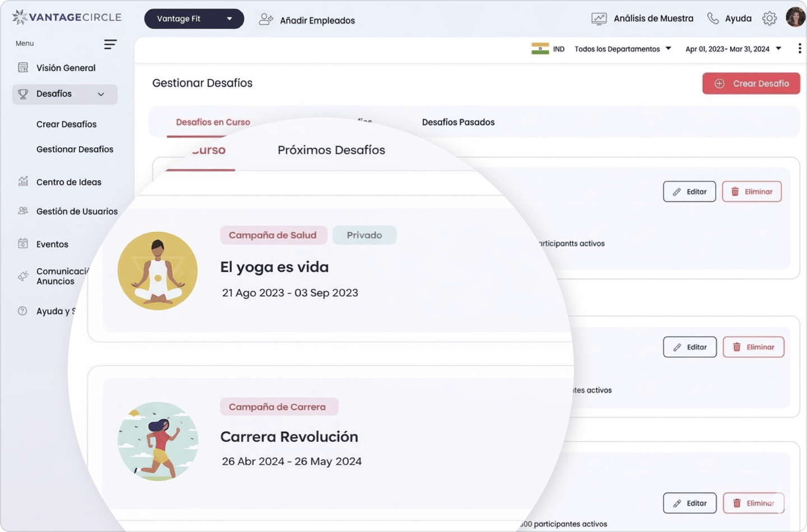807x532 pixels.
Task: Click the Crear Desafío button
Action: 751,83
